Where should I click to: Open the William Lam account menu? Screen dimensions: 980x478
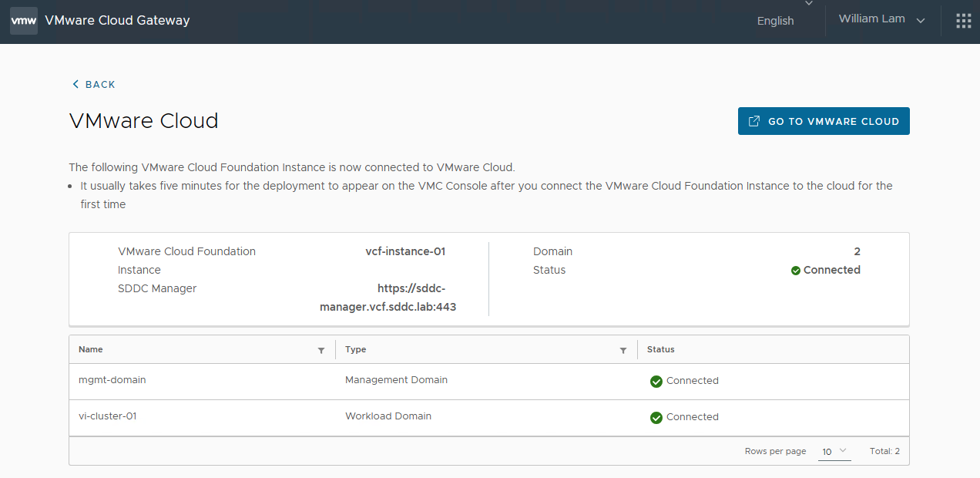tap(881, 19)
